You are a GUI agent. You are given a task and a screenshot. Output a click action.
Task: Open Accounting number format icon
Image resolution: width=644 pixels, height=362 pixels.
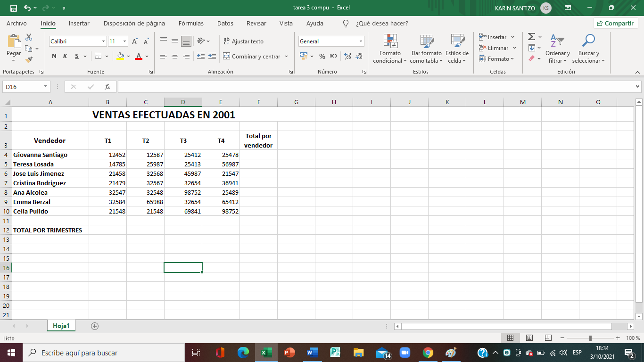(x=304, y=56)
